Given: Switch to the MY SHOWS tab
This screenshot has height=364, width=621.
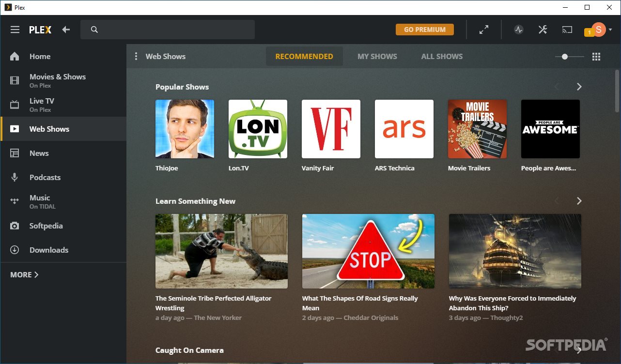Looking at the screenshot, I should (x=377, y=56).
